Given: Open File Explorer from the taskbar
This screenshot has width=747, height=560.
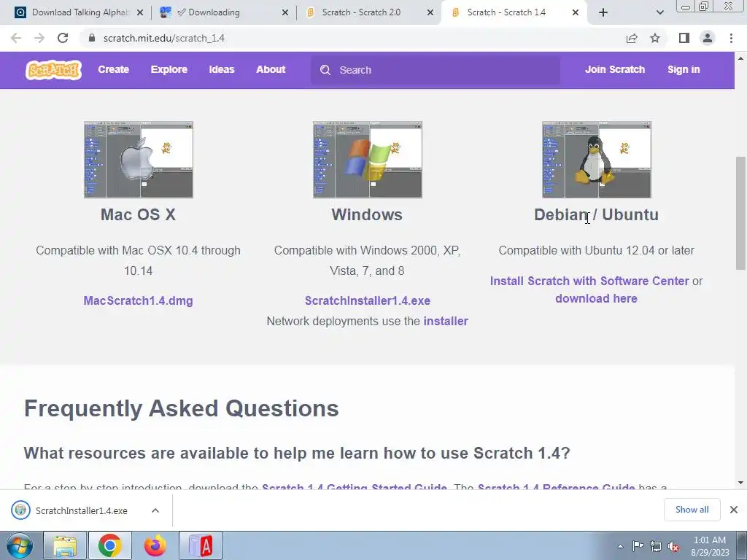Looking at the screenshot, I should (65, 545).
